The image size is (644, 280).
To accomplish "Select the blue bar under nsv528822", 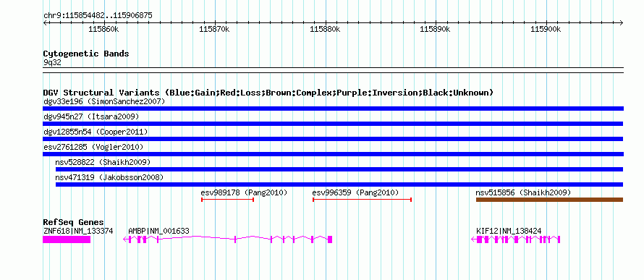I will pyautogui.click(x=339, y=169).
